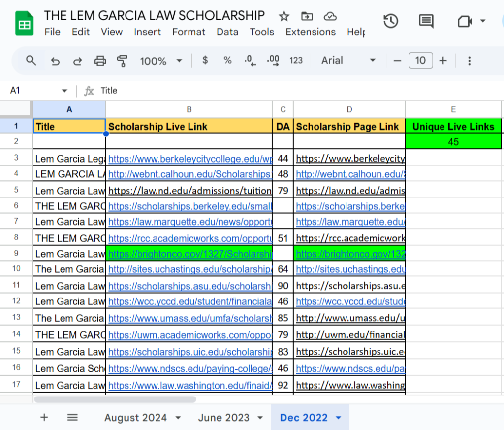Open the berkeleycitycollege.edu scholarship live link
504x430 pixels.
click(x=189, y=159)
